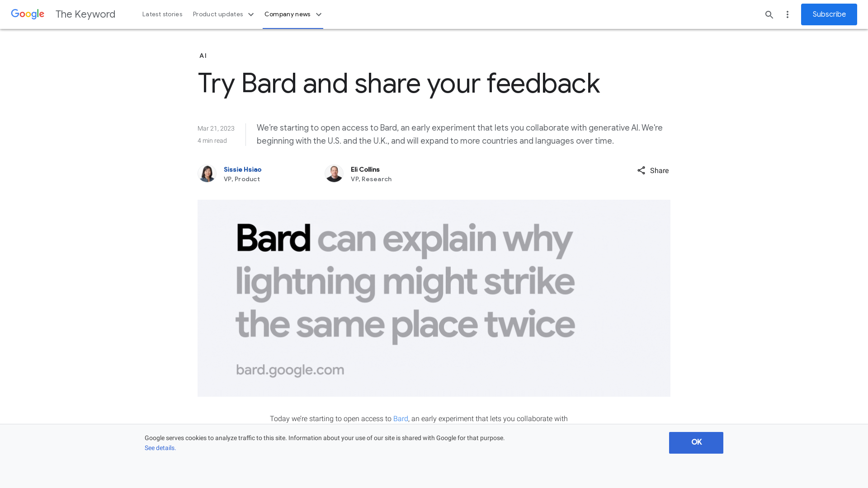This screenshot has height=488, width=868.
Task: Click the See details cookie link
Action: tap(160, 447)
